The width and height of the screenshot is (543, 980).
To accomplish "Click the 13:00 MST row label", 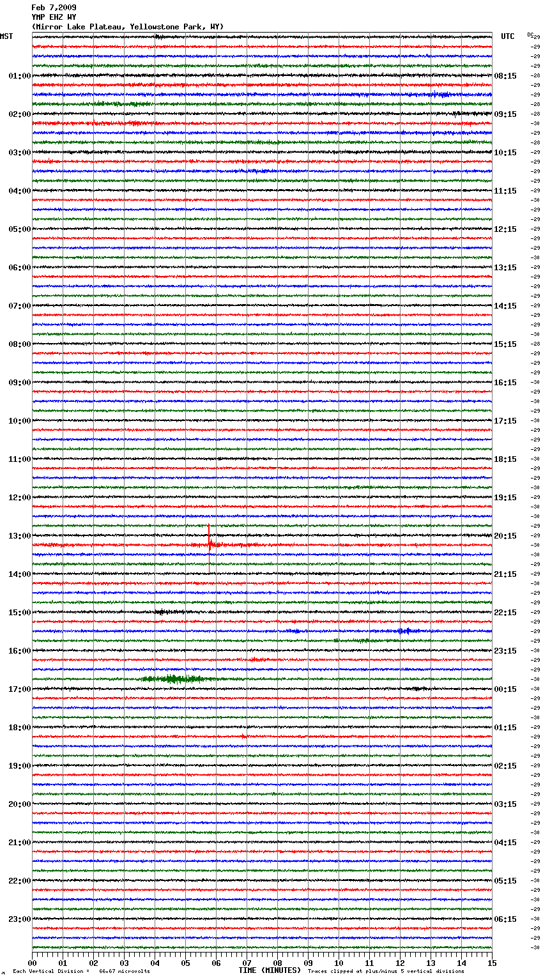I will (x=20, y=536).
